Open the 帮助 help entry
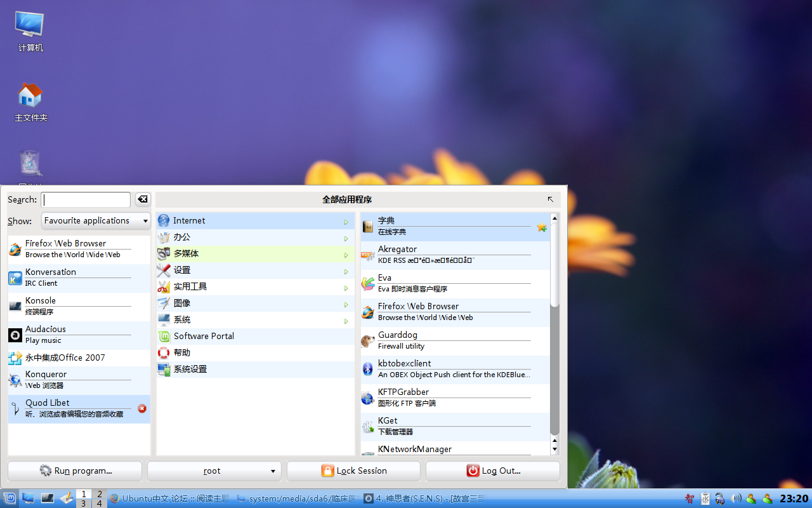Screen dimensions: 812x508 [255, 352]
